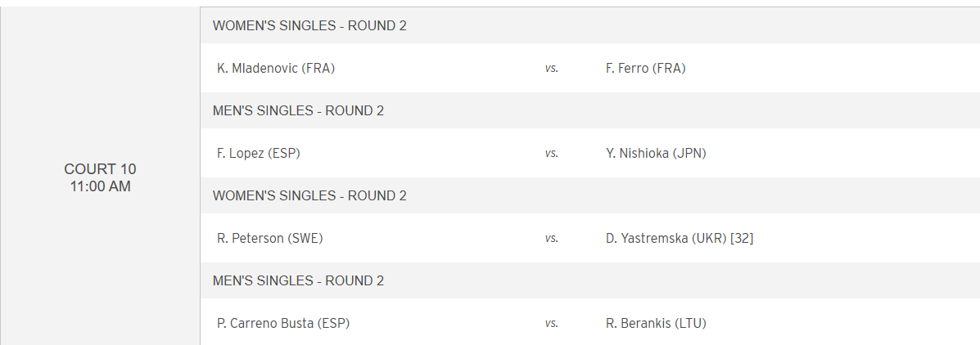The height and width of the screenshot is (345, 980).
Task: Open F. Ferro (FRA) player entry
Action: (x=645, y=69)
